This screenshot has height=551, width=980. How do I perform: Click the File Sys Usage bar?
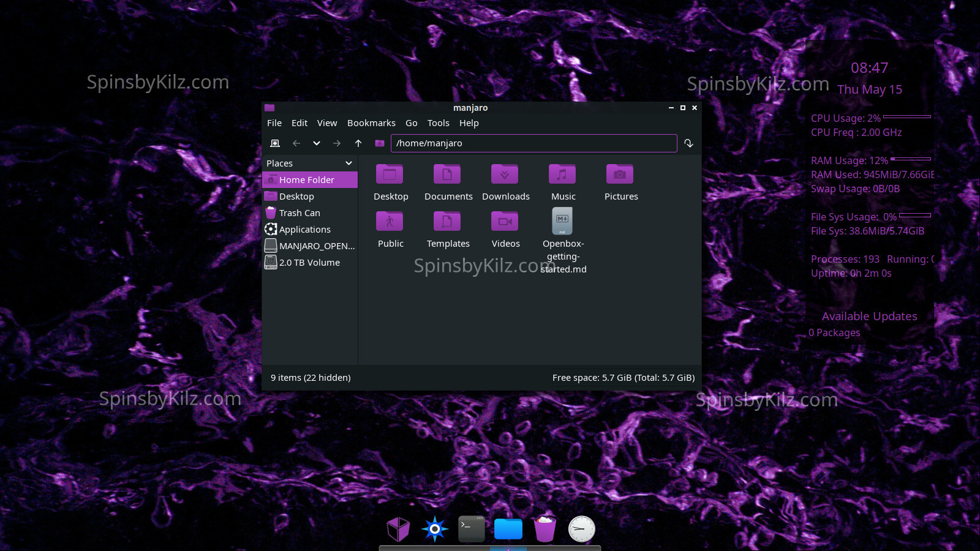[915, 216]
